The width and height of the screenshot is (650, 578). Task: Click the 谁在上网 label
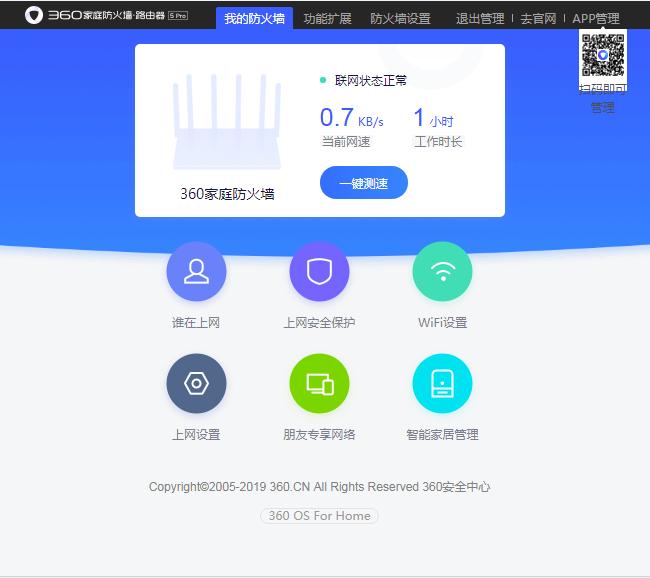(x=196, y=323)
